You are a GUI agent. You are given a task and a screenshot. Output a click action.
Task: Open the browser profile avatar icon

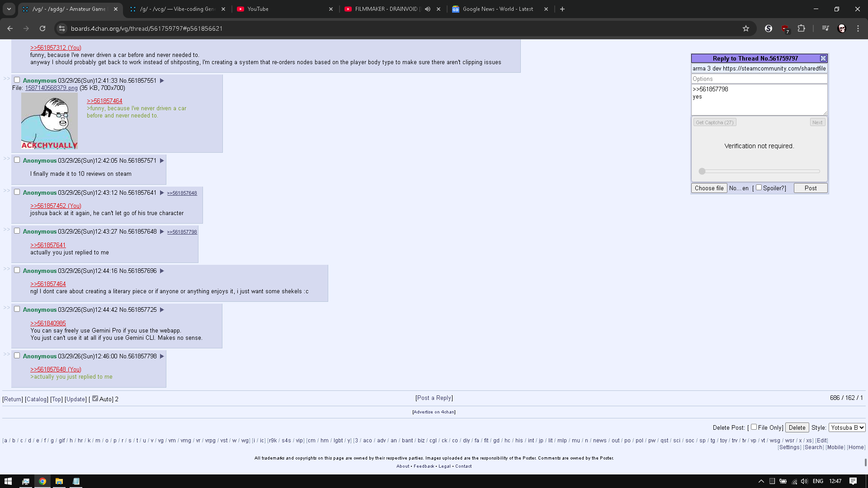pos(841,28)
